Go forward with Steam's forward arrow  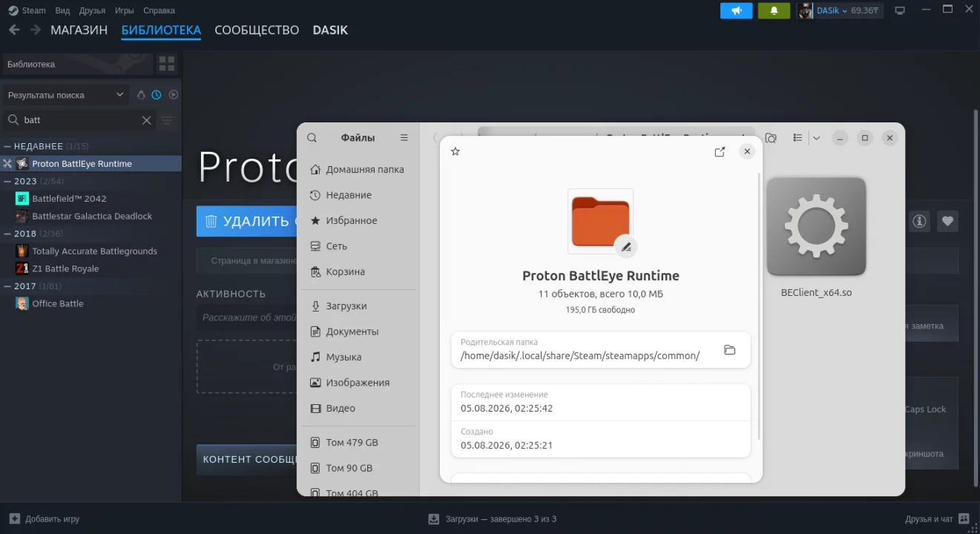tap(35, 30)
